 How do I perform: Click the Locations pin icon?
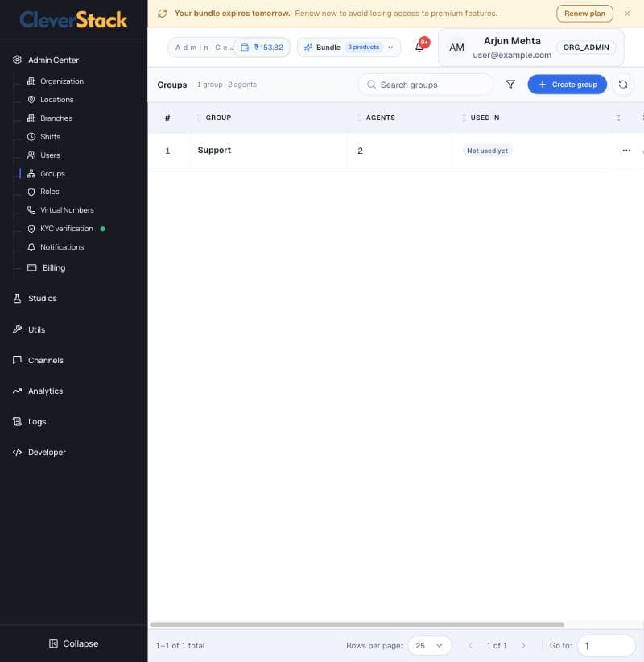tap(31, 100)
